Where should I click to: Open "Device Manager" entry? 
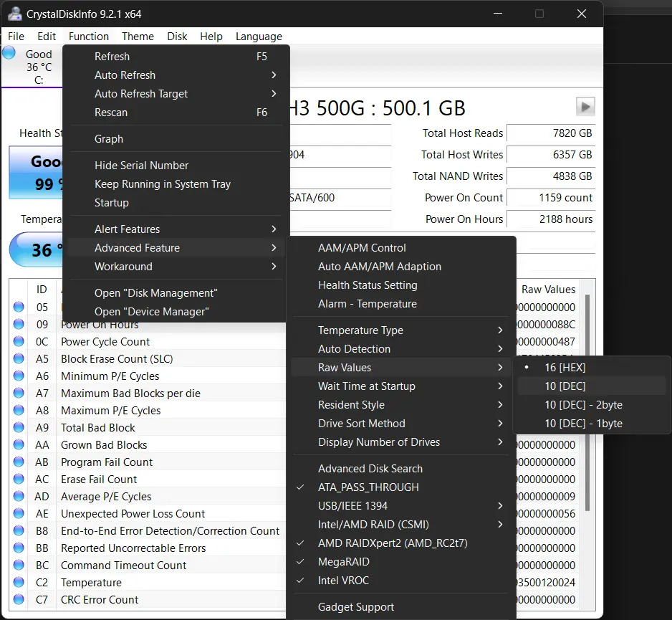pyautogui.click(x=176, y=311)
